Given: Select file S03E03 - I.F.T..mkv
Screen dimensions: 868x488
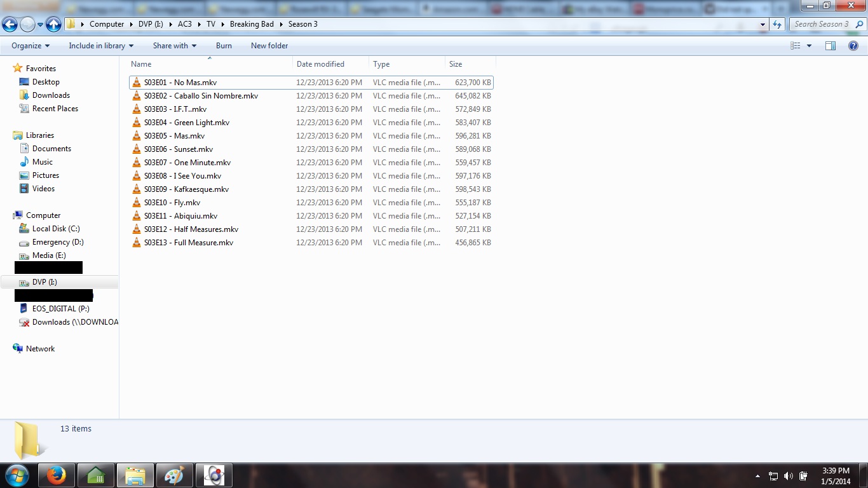Looking at the screenshot, I should (311, 109).
